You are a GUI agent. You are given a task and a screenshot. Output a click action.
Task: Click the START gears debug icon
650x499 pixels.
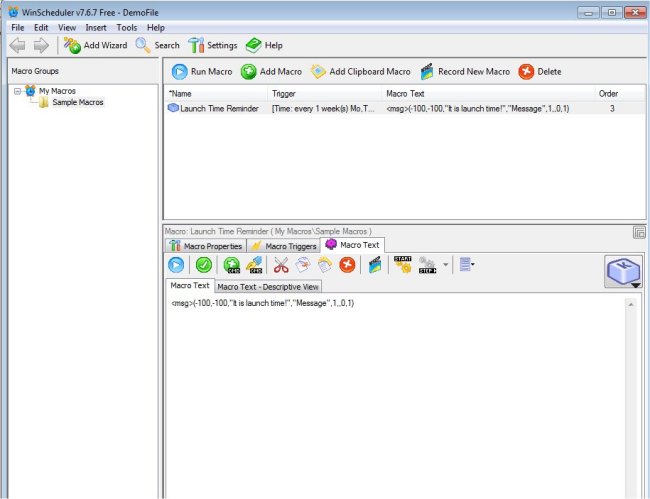coord(403,265)
